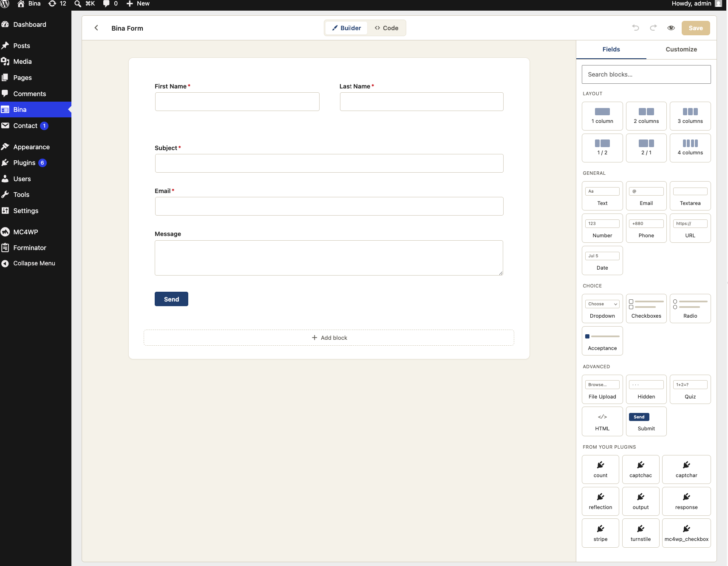The width and height of the screenshot is (728, 566).
Task: Add the 1 / 2 layout block
Action: click(x=602, y=148)
